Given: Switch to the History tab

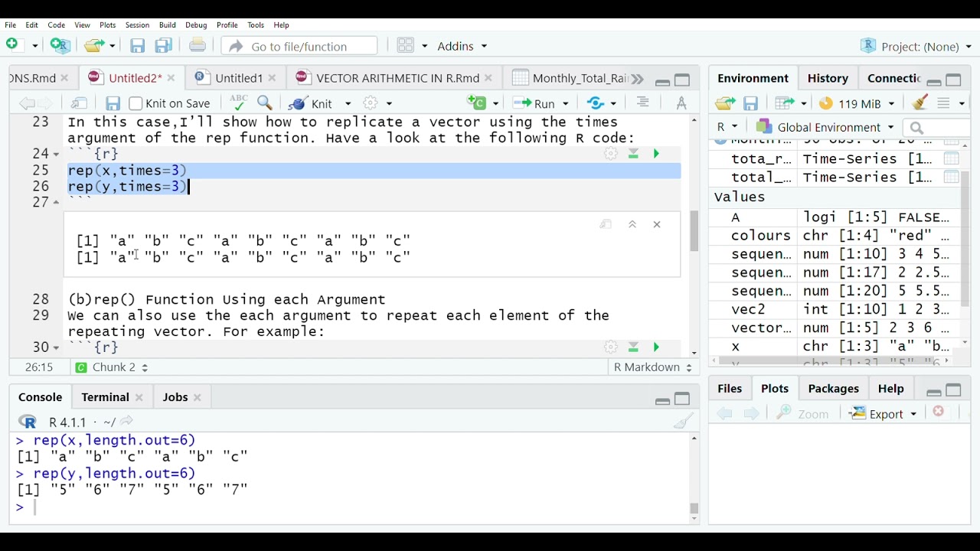Looking at the screenshot, I should click(x=828, y=78).
